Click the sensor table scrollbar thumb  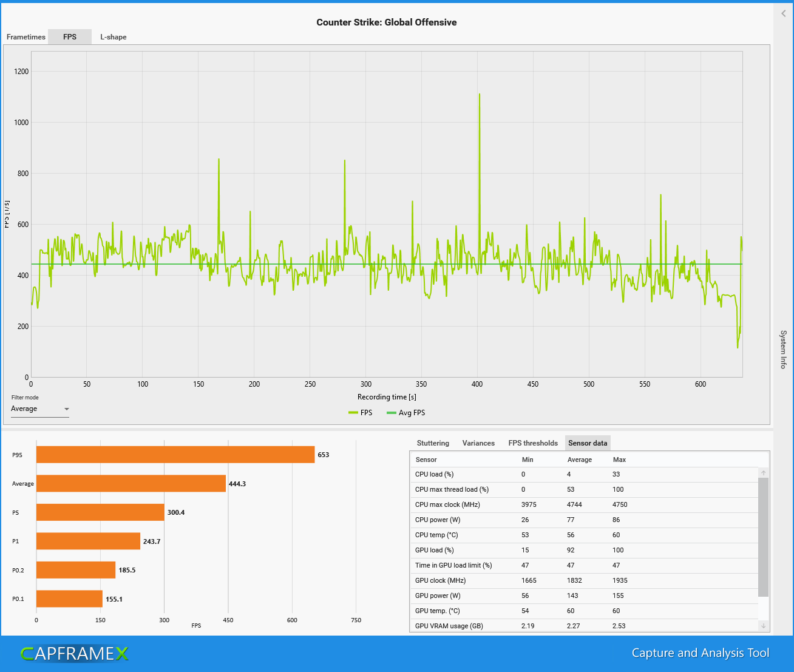tap(763, 537)
